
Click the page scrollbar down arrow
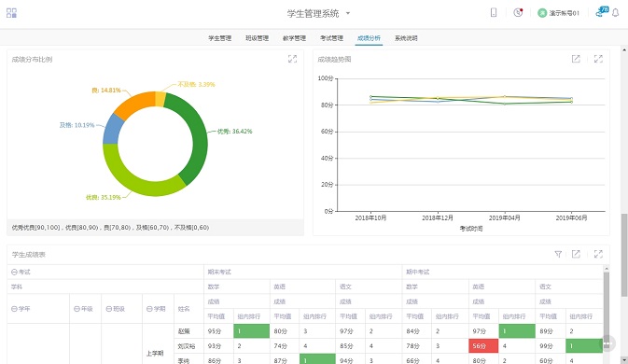pos(624,360)
